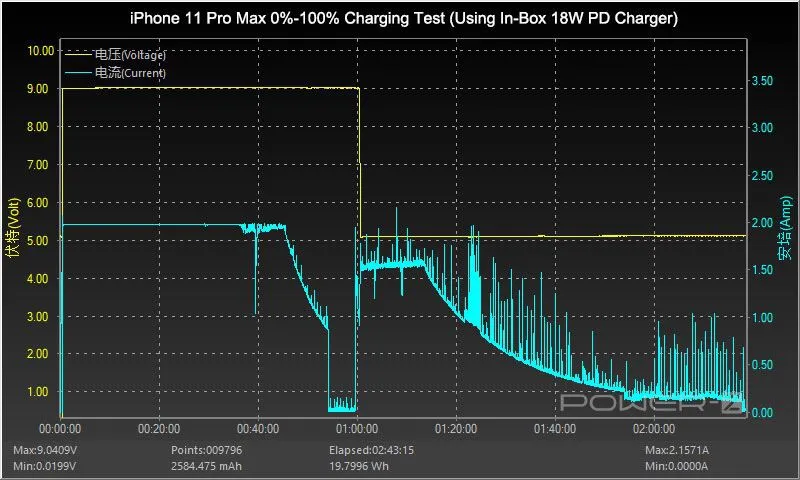
Task: Click the 3.50 ampere axis label
Action: click(x=762, y=81)
